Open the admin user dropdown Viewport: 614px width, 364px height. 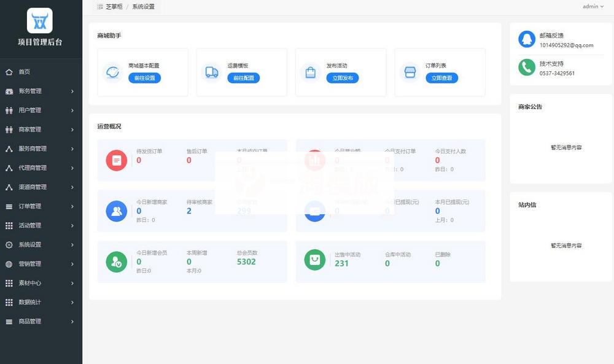click(593, 7)
